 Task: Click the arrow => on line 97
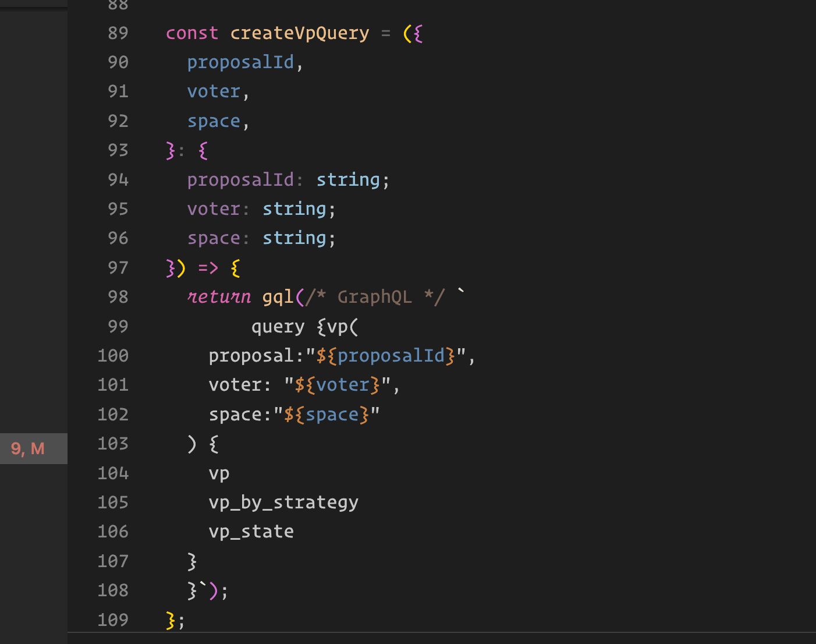[208, 268]
